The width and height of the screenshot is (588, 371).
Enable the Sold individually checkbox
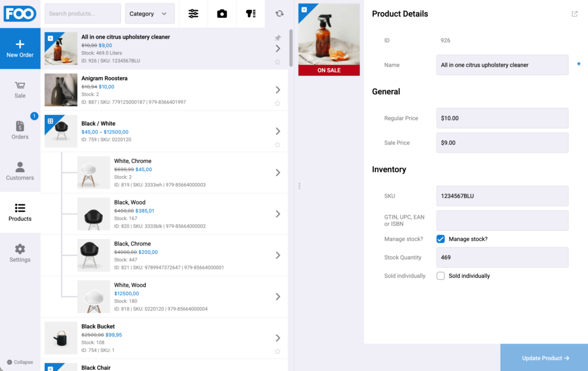tap(440, 276)
